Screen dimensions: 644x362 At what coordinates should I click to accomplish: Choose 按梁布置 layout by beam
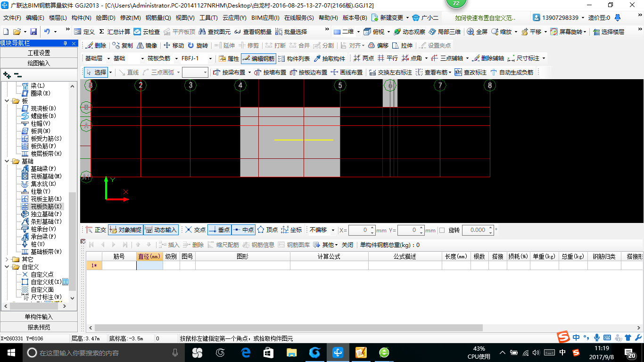(230, 73)
